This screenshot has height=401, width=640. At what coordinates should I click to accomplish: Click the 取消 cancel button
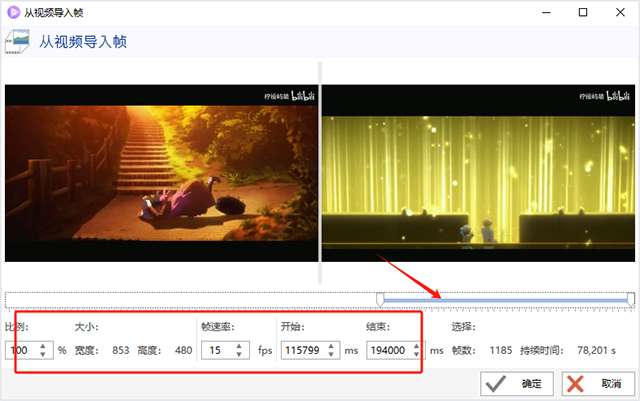coord(598,383)
